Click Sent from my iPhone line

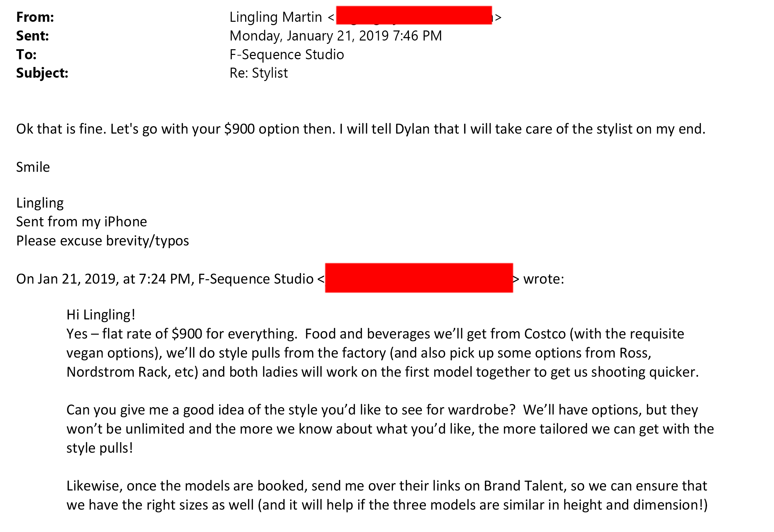(81, 222)
